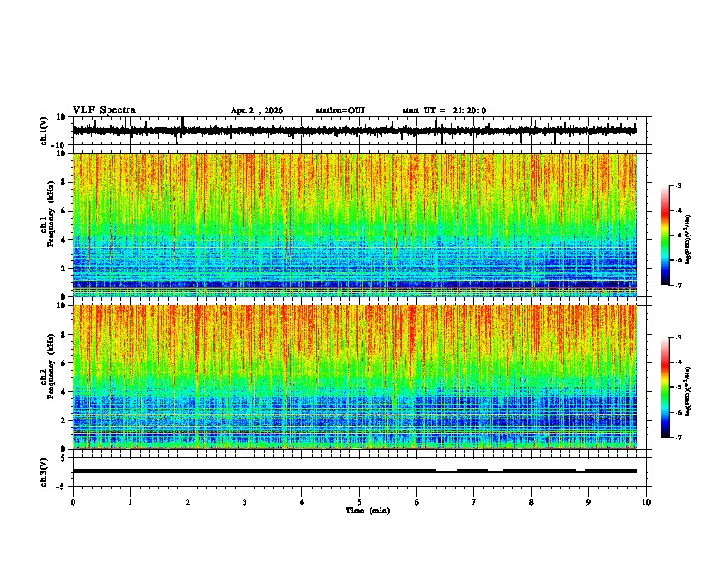Click the ch.1 colorbar "log(PSD)" units label

688,240
